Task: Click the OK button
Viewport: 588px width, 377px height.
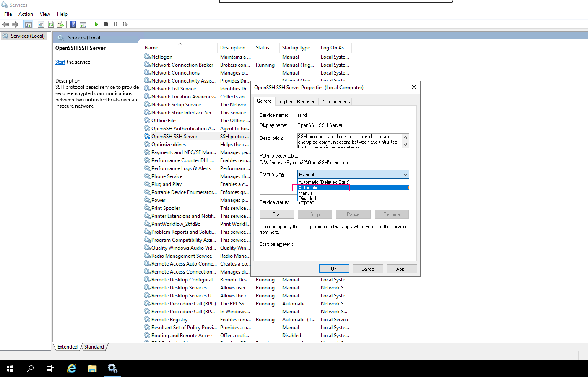Action: pyautogui.click(x=334, y=269)
